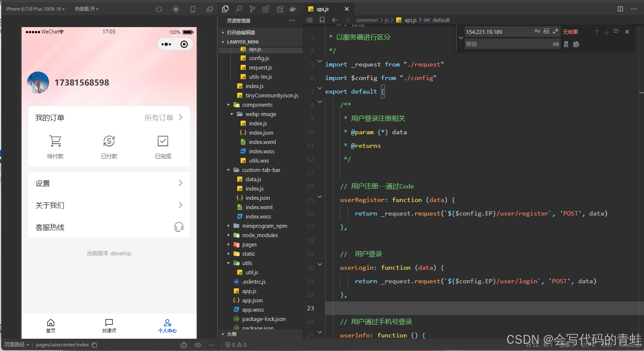644x351 pixels.
Task: Open the iPhone 6/7/8 Plus device dropdown
Action: point(36,9)
